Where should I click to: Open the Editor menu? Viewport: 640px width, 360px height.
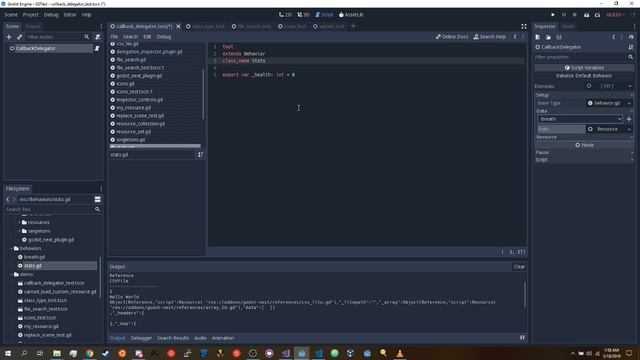(70, 15)
